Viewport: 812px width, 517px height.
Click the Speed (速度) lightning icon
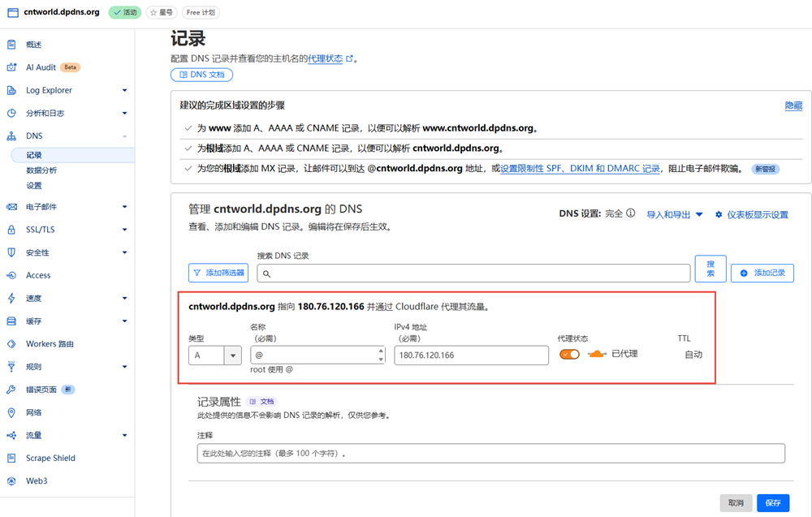point(11,298)
